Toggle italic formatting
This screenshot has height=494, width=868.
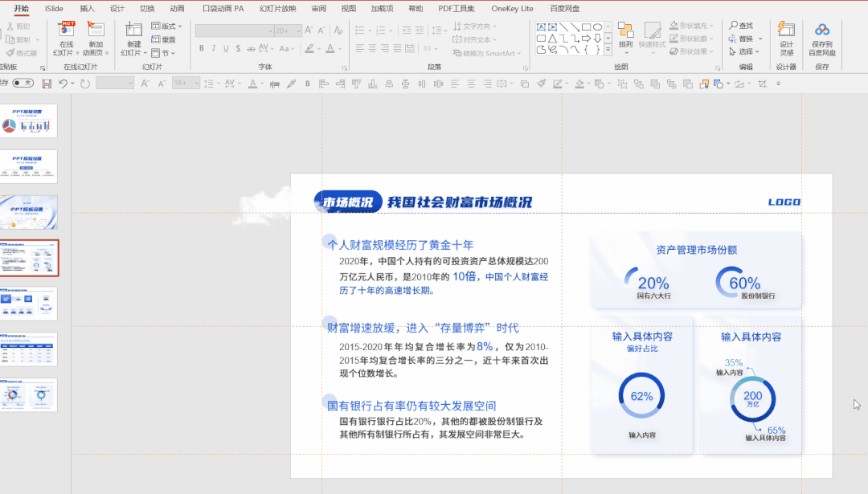[214, 49]
